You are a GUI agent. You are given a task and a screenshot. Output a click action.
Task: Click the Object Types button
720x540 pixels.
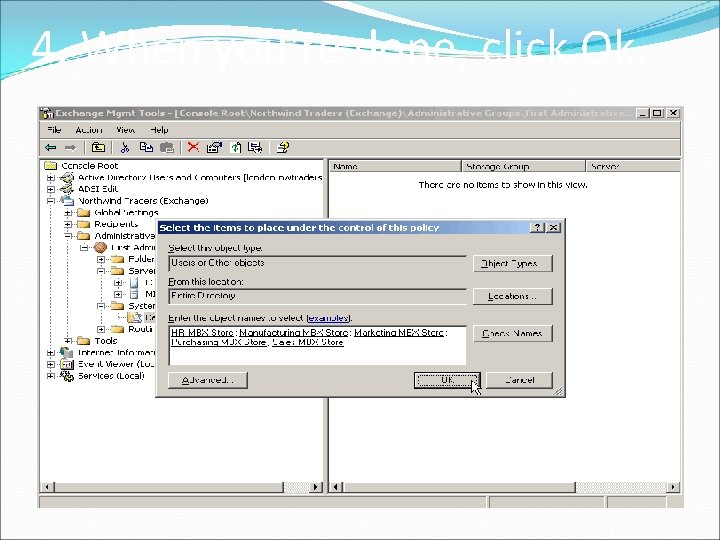click(x=512, y=264)
